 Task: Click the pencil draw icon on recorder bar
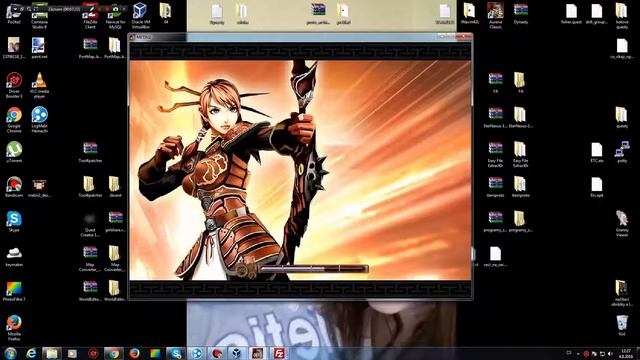(91, 9)
